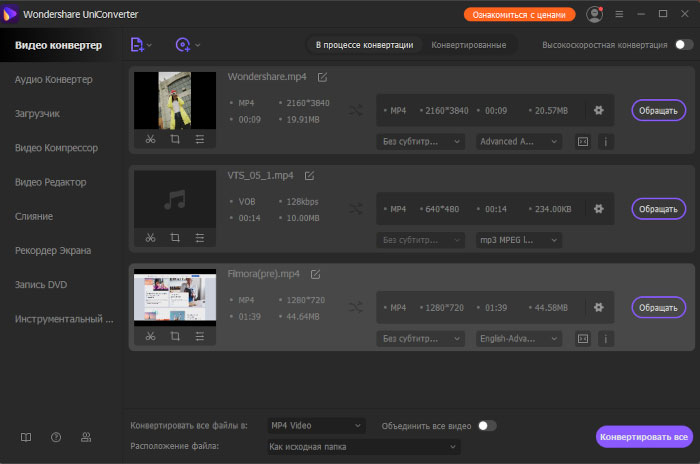
Task: Enable high-speed conversion toggle
Action: (x=684, y=45)
